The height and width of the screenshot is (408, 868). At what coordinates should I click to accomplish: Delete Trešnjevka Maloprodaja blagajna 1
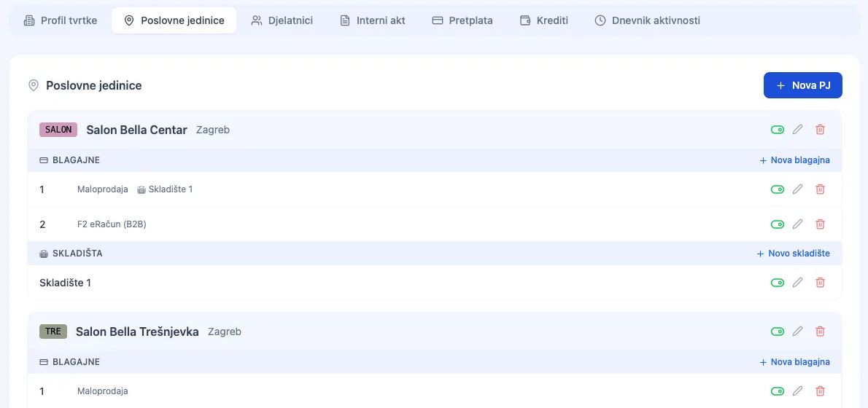point(821,391)
